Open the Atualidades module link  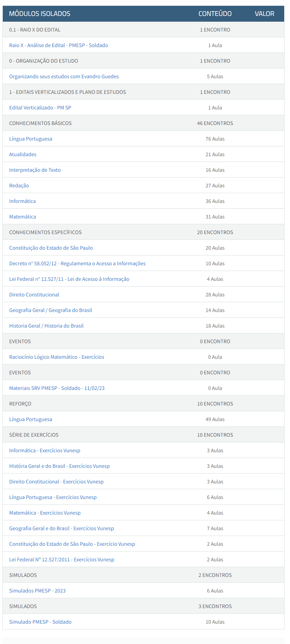pyautogui.click(x=23, y=154)
